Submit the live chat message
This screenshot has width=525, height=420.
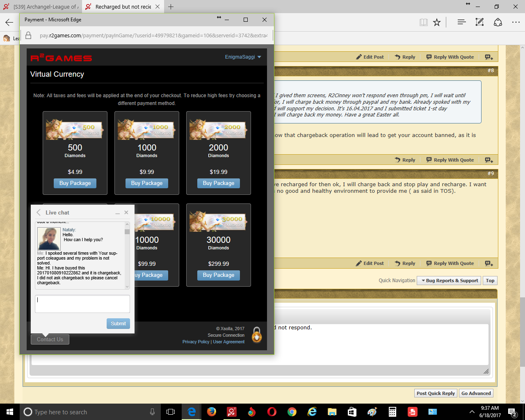tap(118, 324)
